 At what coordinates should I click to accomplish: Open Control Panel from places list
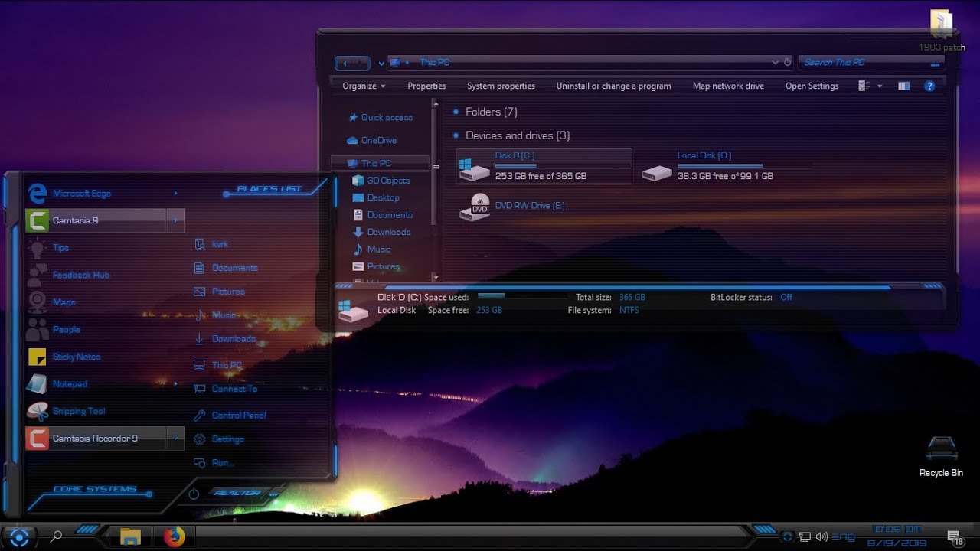point(229,416)
